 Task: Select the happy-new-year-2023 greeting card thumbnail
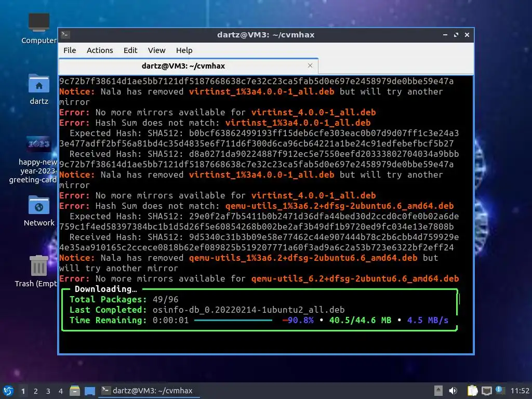[x=38, y=144]
